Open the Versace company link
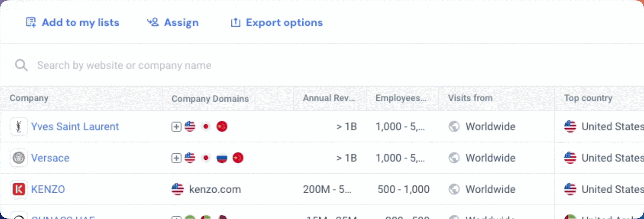644x219 pixels. 50,158
